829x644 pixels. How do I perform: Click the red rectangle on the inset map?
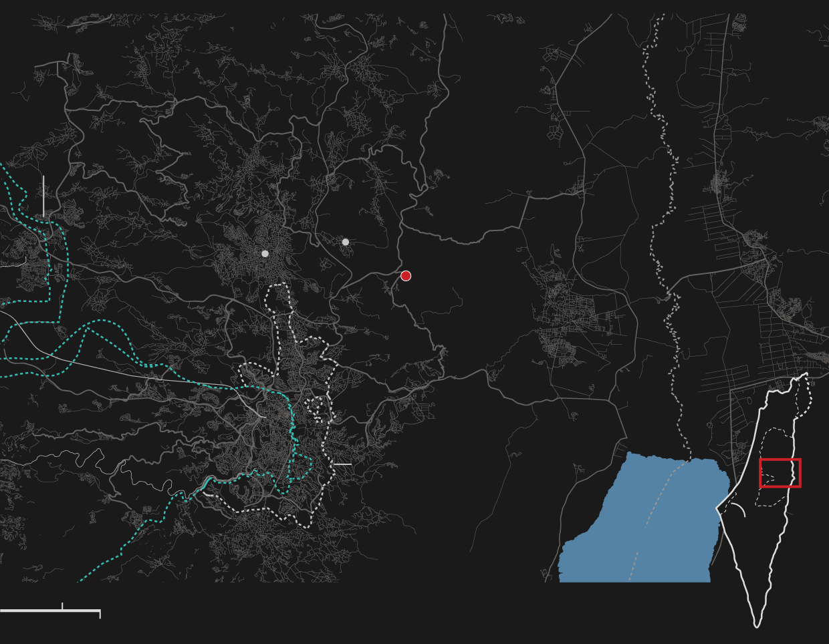point(780,473)
